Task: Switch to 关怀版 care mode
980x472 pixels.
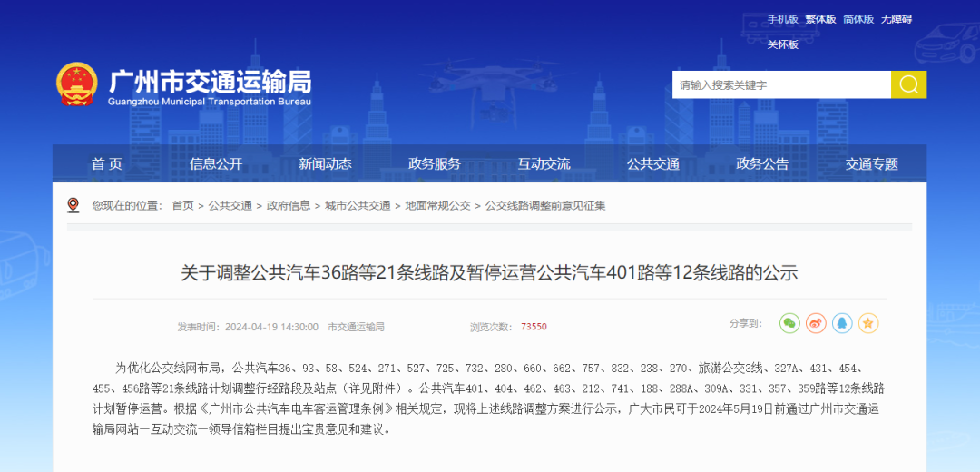Action: pyautogui.click(x=782, y=44)
